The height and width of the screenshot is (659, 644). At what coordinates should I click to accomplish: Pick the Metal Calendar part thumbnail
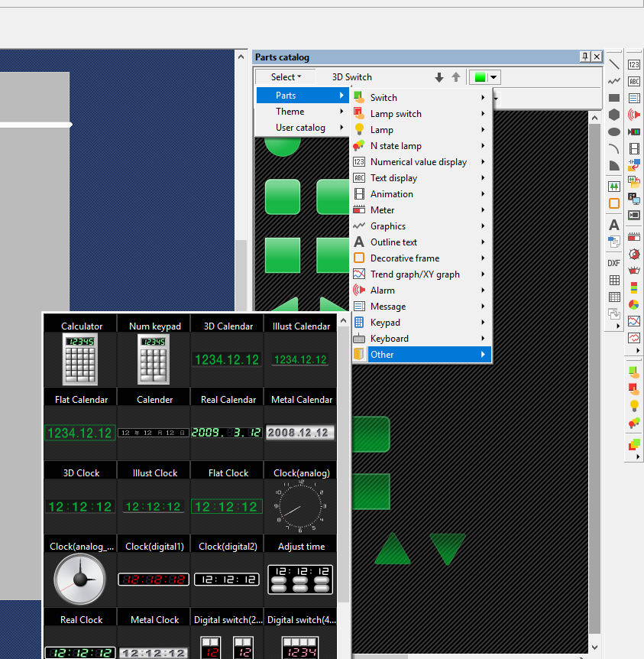(x=300, y=433)
